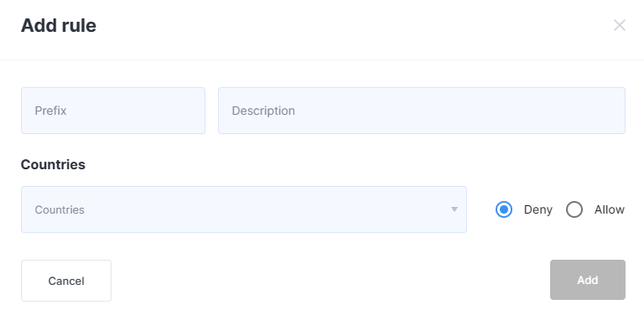Dismiss dialog using top-right cross icon
Viewport: 644px width, 315px height.
(620, 25)
